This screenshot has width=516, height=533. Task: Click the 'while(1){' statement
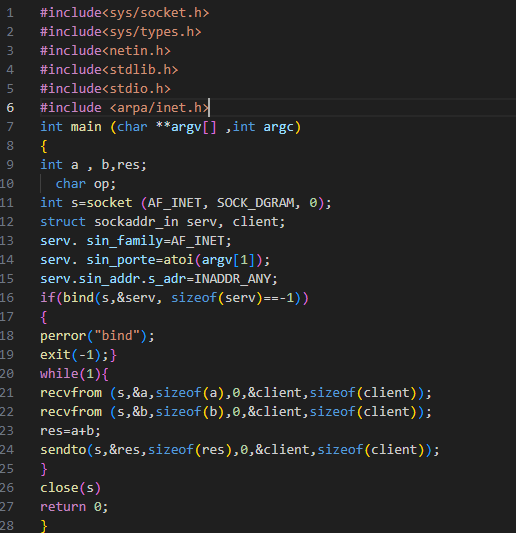(x=74, y=374)
